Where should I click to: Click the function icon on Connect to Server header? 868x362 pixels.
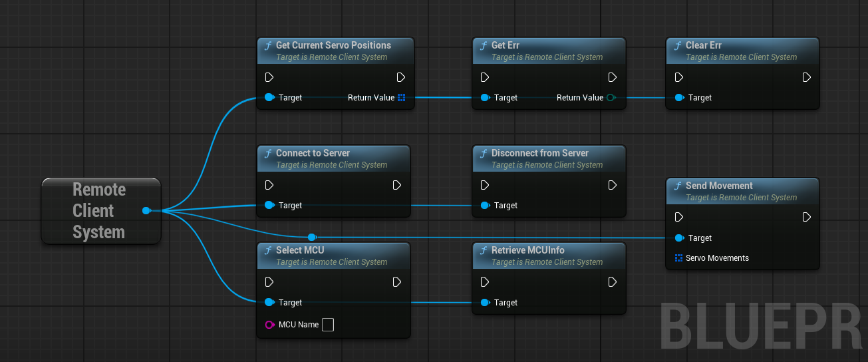[268, 154]
